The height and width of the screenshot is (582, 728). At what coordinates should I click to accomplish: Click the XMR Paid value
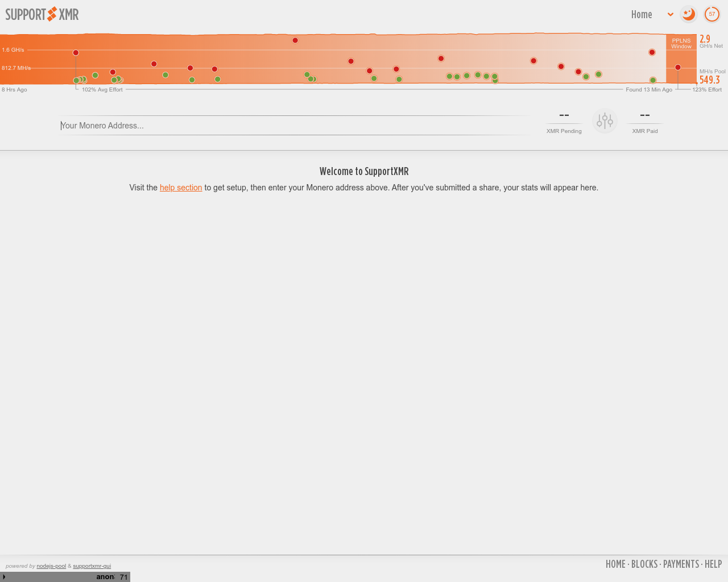644,115
